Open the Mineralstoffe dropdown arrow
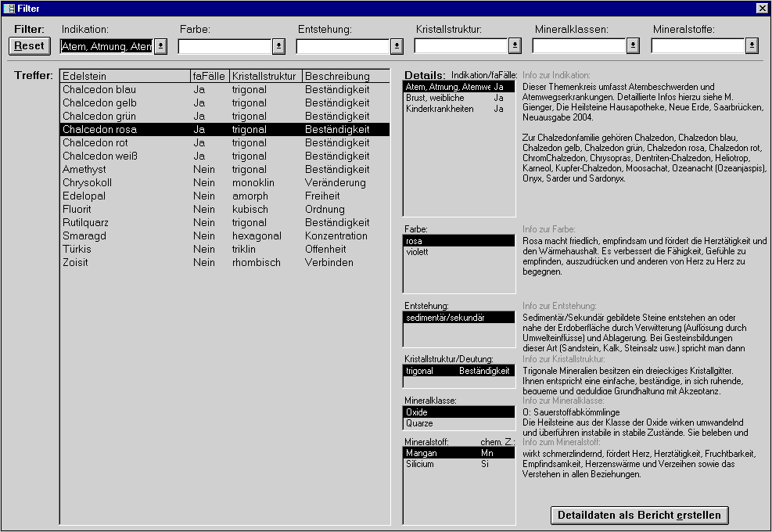 click(x=752, y=46)
